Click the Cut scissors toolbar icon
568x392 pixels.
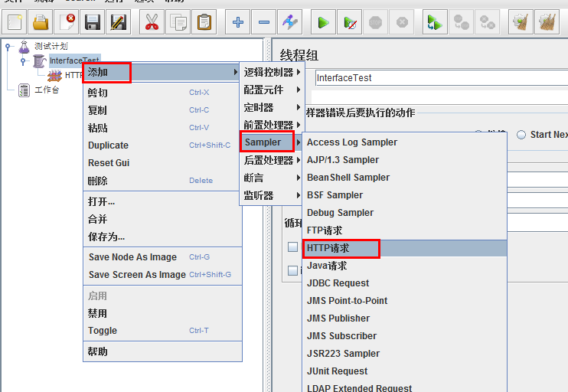tap(152, 22)
